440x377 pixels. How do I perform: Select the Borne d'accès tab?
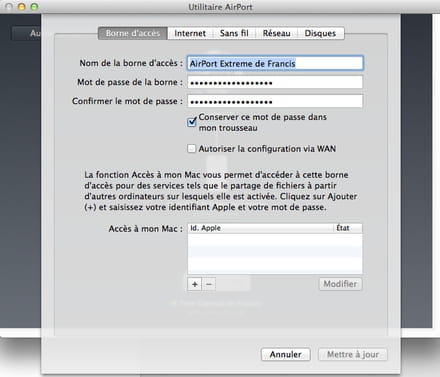point(133,33)
